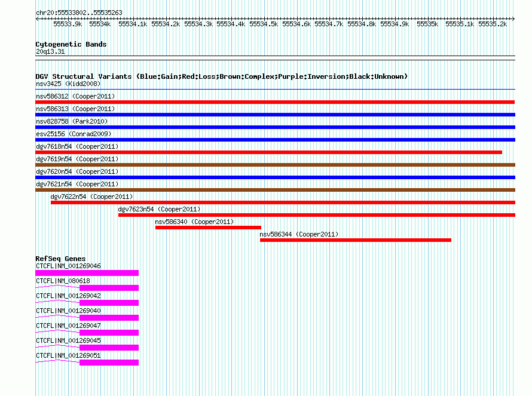Click the dgv7620n54 (Cooper2011) label
Image resolution: width=532 pixels, height=396 pixels.
click(77, 171)
